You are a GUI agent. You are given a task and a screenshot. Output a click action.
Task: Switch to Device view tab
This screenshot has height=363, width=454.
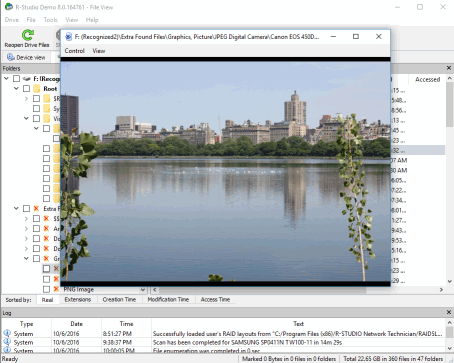(x=26, y=57)
